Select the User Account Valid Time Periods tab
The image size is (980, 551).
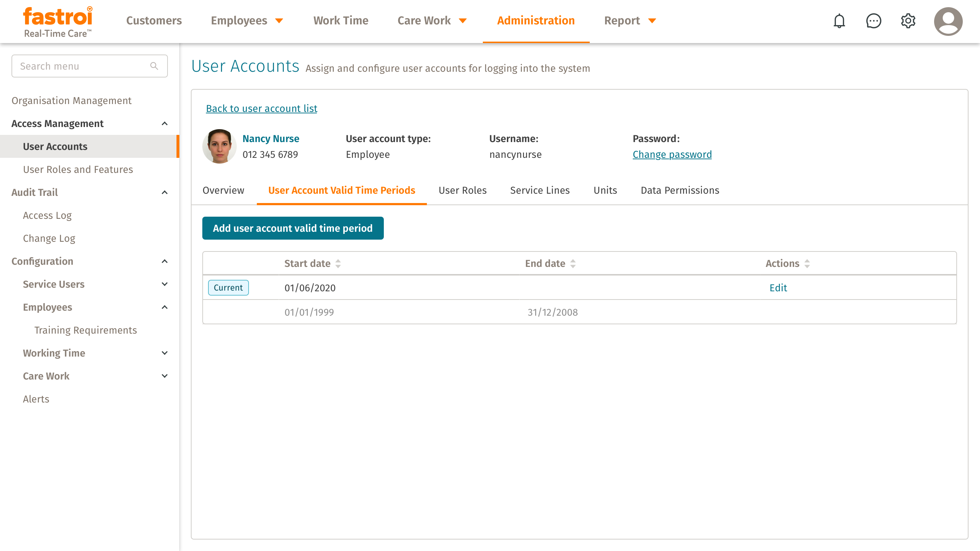click(341, 190)
